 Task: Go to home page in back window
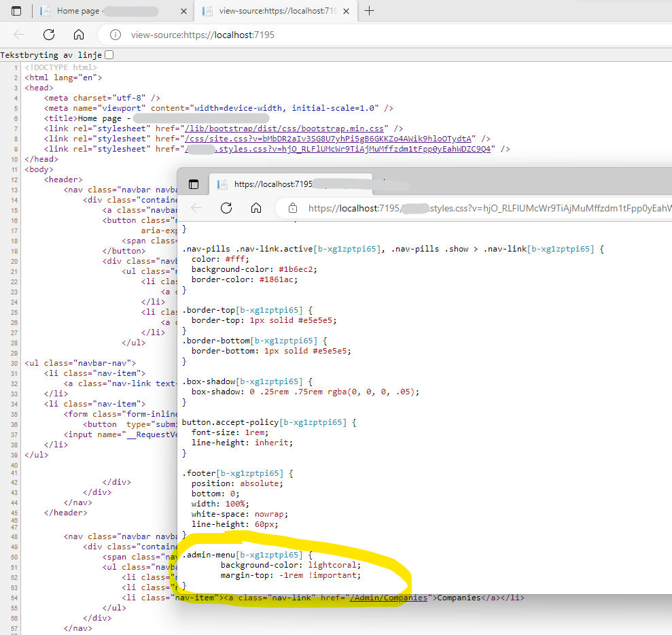[x=79, y=35]
